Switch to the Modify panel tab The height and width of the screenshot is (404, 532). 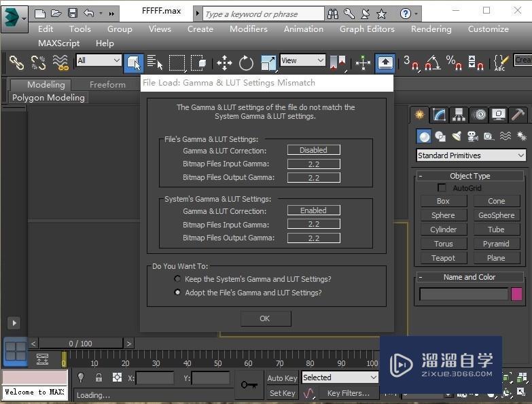coord(439,115)
